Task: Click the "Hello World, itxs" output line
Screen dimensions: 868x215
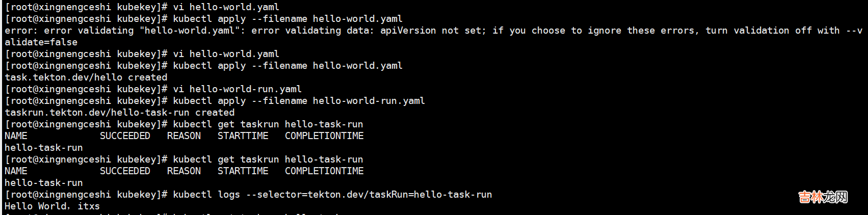Action: pos(52,206)
